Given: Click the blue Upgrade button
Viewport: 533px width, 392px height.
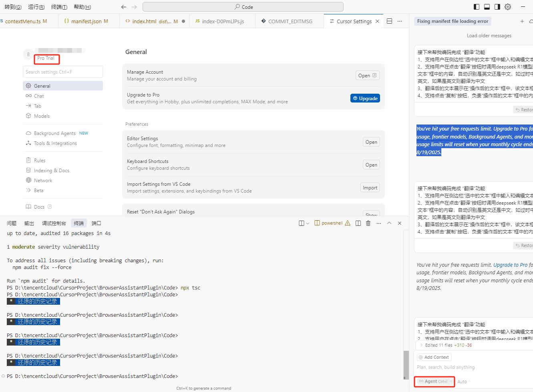Looking at the screenshot, I should tap(365, 99).
